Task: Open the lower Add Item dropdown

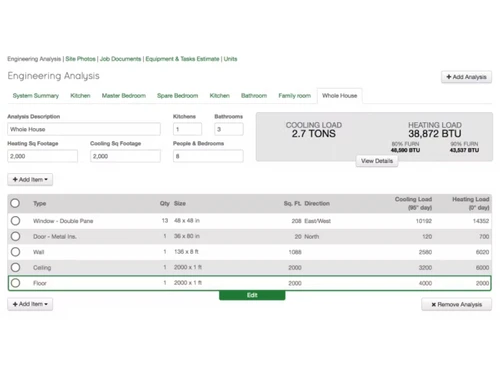Action: point(30,304)
